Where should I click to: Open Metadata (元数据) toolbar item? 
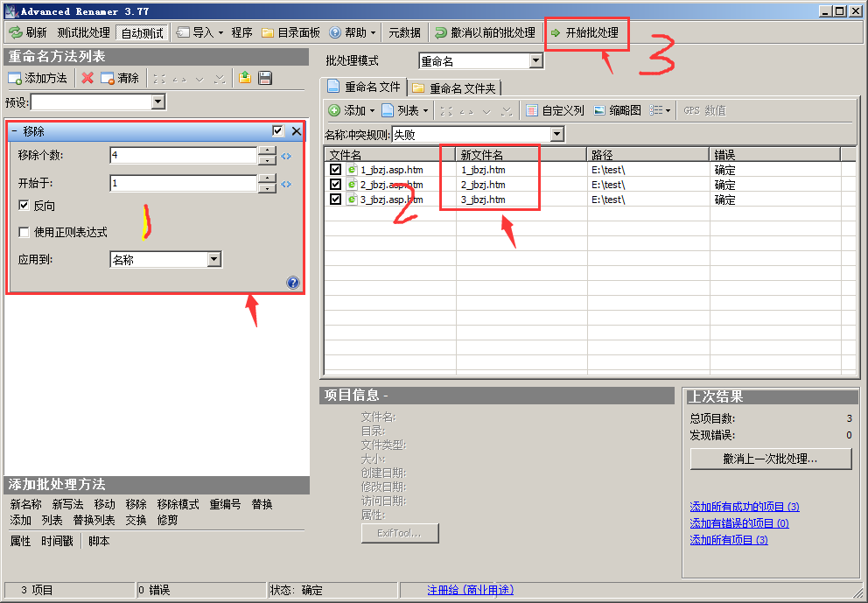tap(404, 32)
